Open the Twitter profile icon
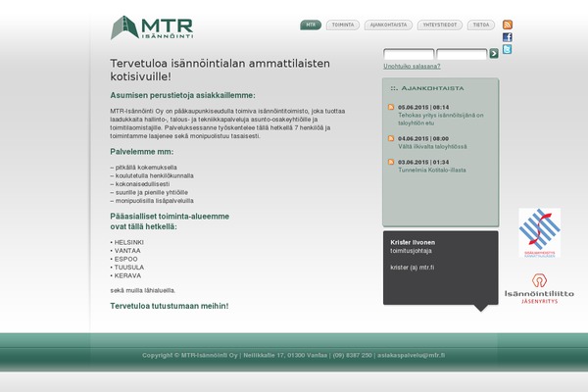 tap(507, 49)
